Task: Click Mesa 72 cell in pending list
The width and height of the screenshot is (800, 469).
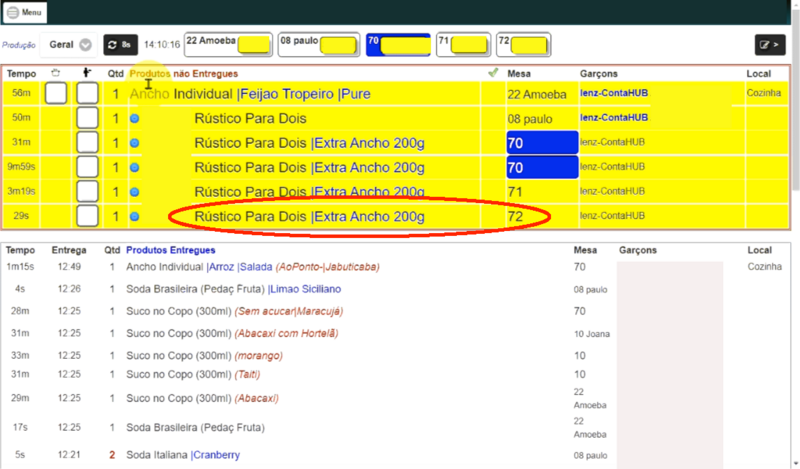Action: click(x=515, y=216)
